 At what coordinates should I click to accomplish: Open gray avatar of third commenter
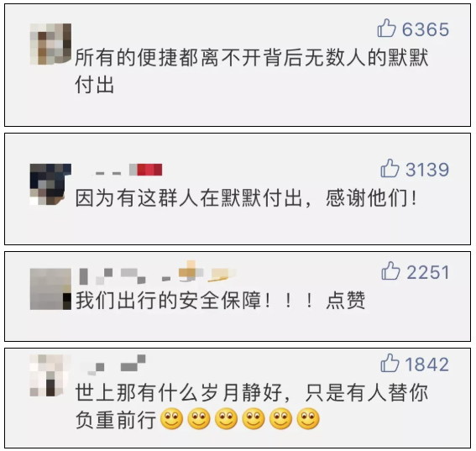coord(50,289)
